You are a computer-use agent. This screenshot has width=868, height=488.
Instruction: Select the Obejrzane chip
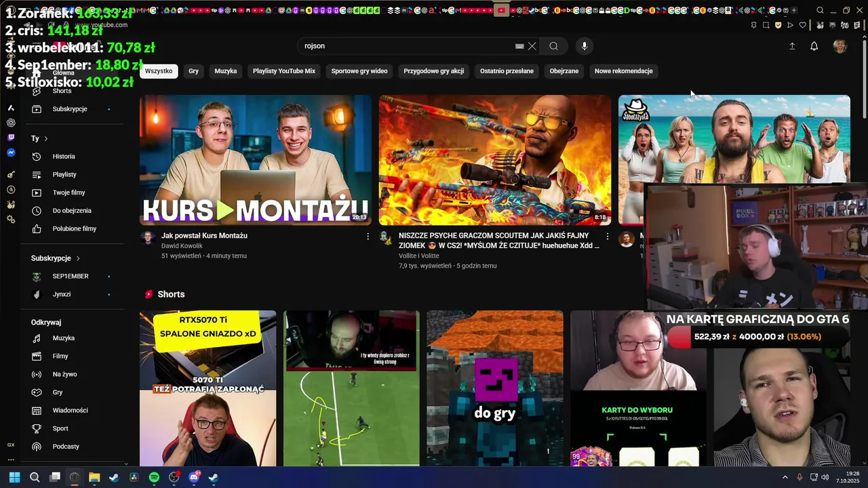coord(564,71)
